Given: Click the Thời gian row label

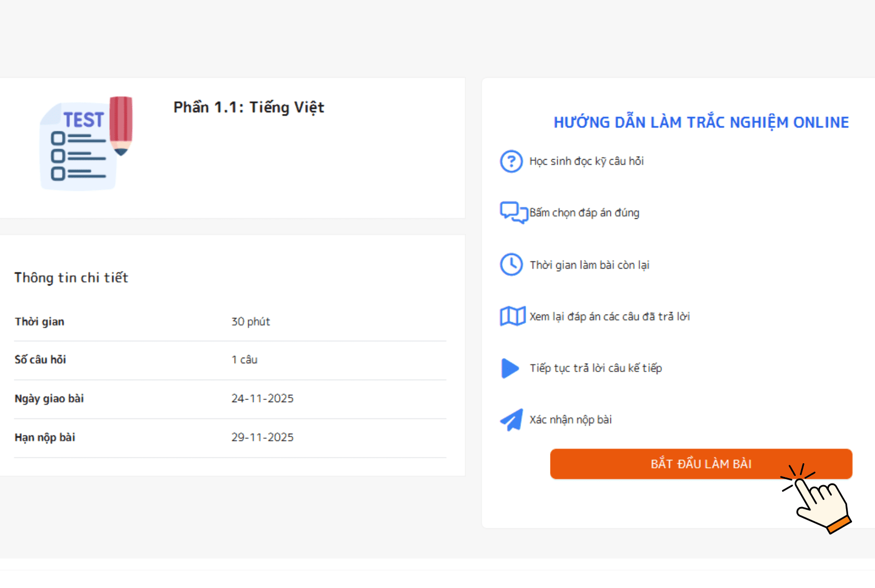Looking at the screenshot, I should coord(39,322).
